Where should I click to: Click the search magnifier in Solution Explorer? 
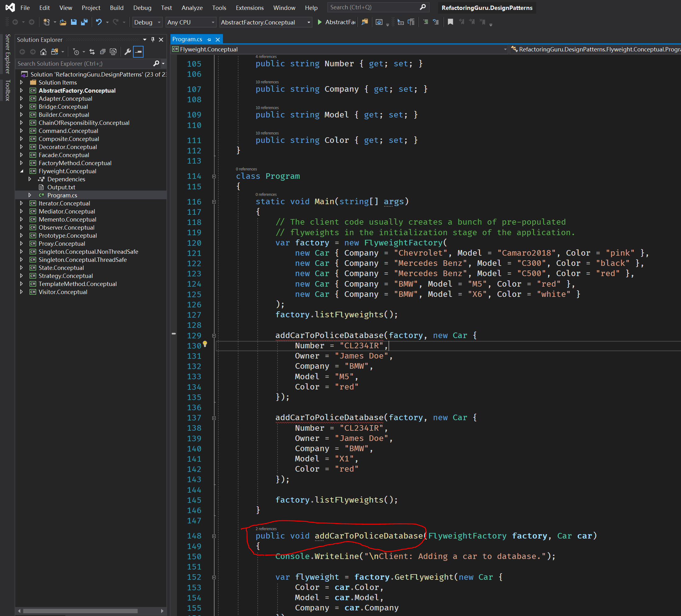(x=156, y=64)
